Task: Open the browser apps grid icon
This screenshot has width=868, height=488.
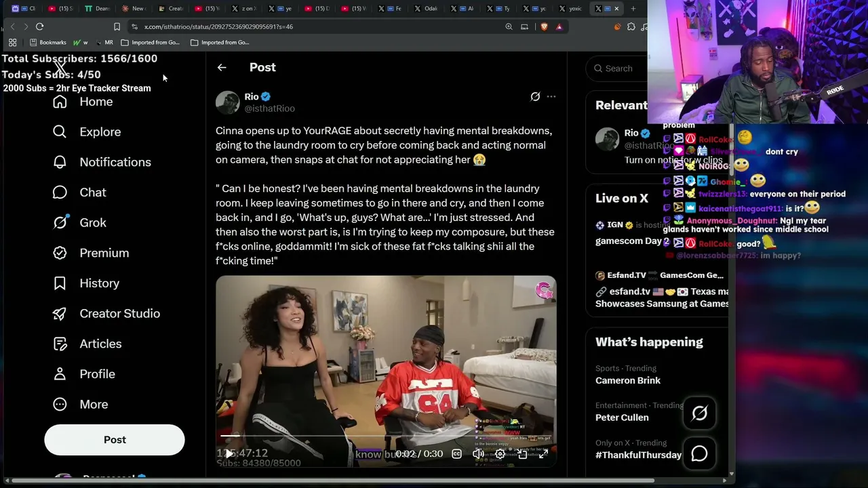Action: tap(12, 42)
